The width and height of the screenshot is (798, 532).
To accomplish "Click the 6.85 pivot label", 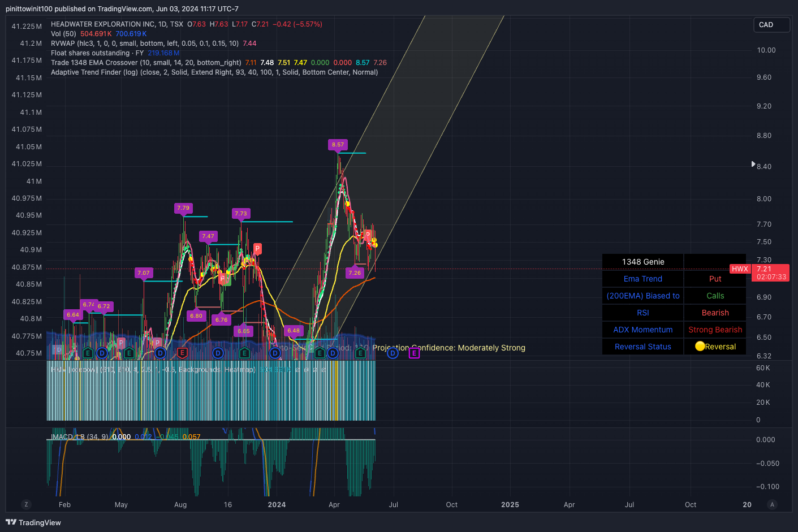I will [244, 331].
